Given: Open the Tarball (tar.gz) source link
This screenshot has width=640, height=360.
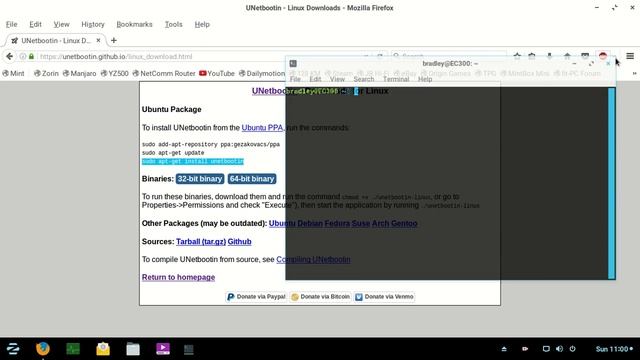Looking at the screenshot, I should coord(201,242).
